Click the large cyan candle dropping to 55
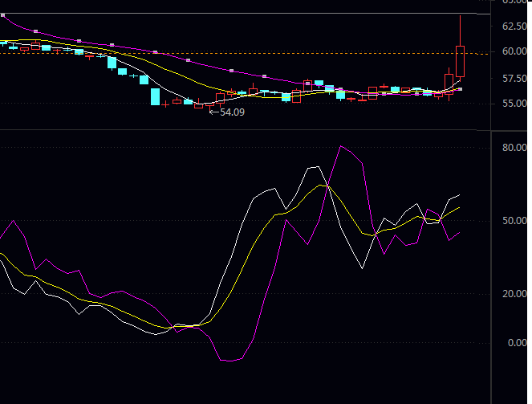This screenshot has height=404, width=532. pyautogui.click(x=155, y=96)
